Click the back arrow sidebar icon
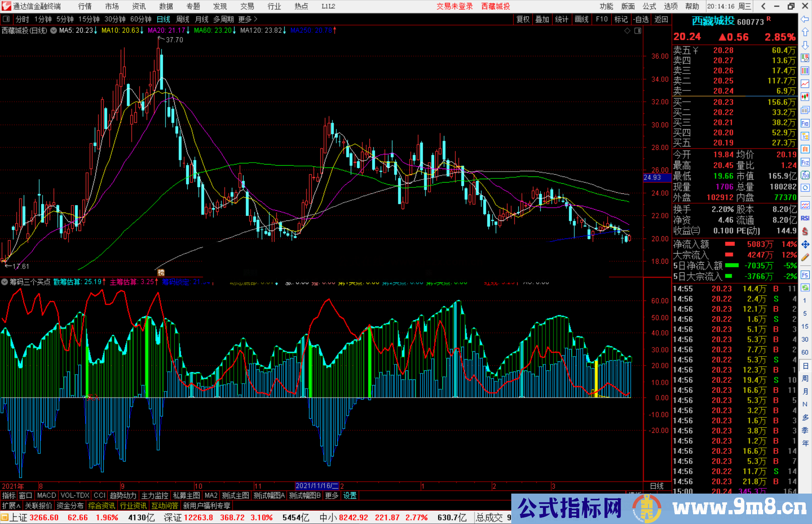The height and width of the screenshot is (524, 812). (805, 19)
